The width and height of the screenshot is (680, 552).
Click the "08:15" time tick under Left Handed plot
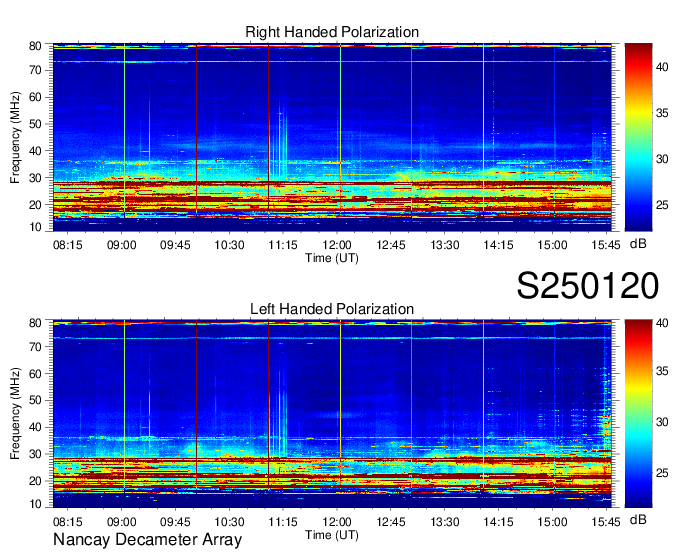tap(68, 522)
